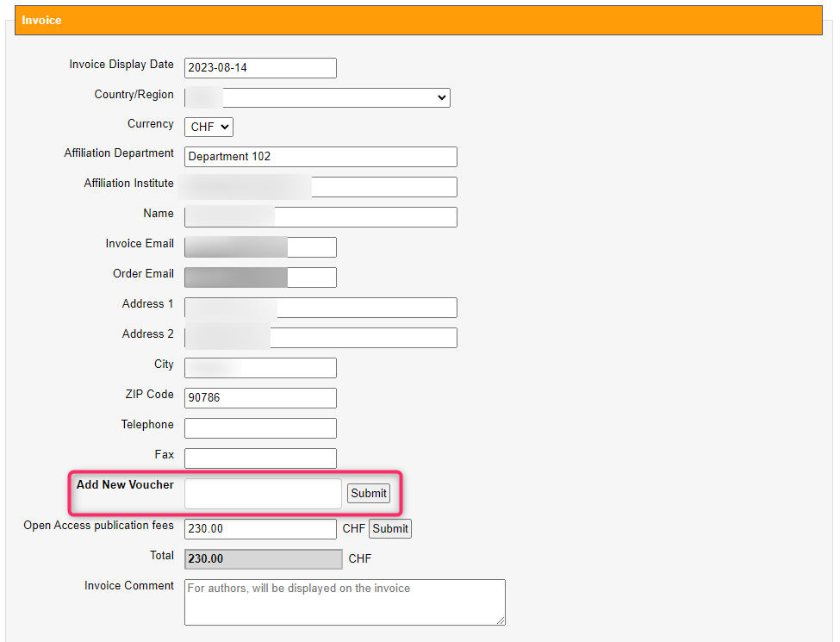Click the Address 1 text box
Screen dimensions: 840x642
tap(320, 308)
